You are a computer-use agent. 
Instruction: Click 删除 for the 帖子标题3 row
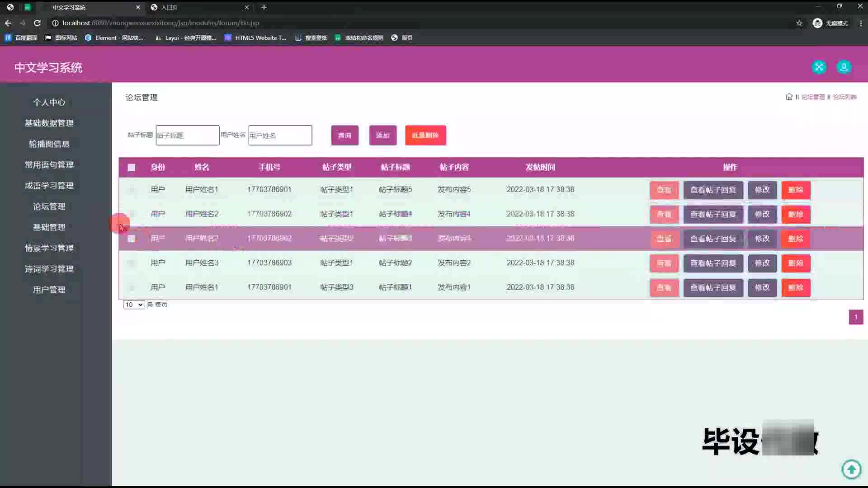796,239
